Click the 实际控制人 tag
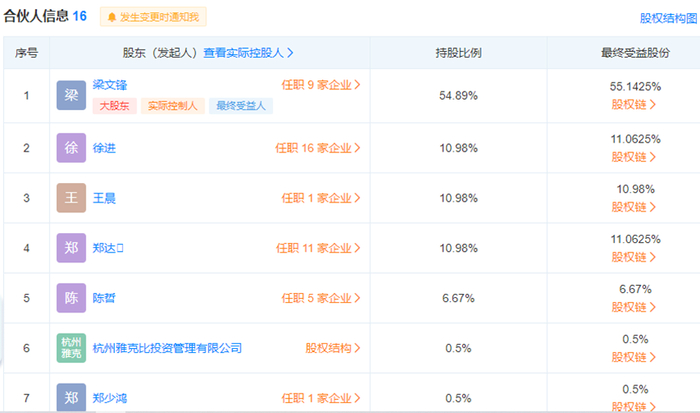This screenshot has width=700, height=413. (173, 105)
